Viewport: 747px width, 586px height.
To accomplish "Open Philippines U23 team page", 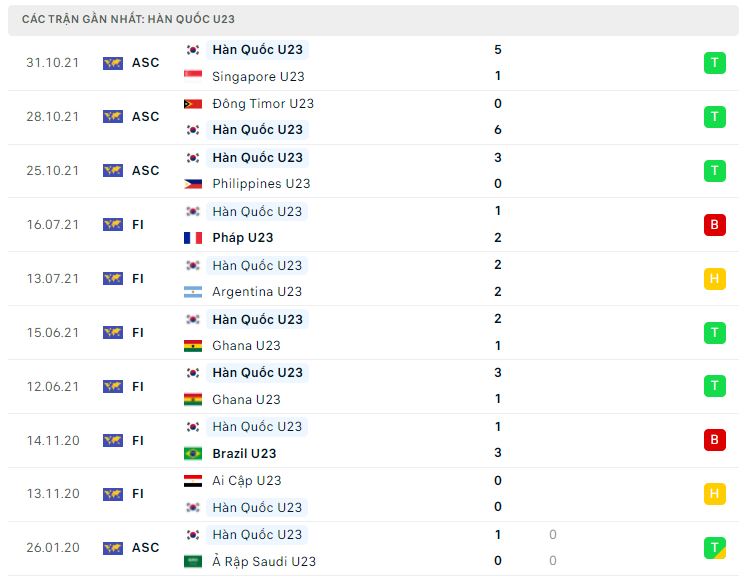I will point(261,184).
